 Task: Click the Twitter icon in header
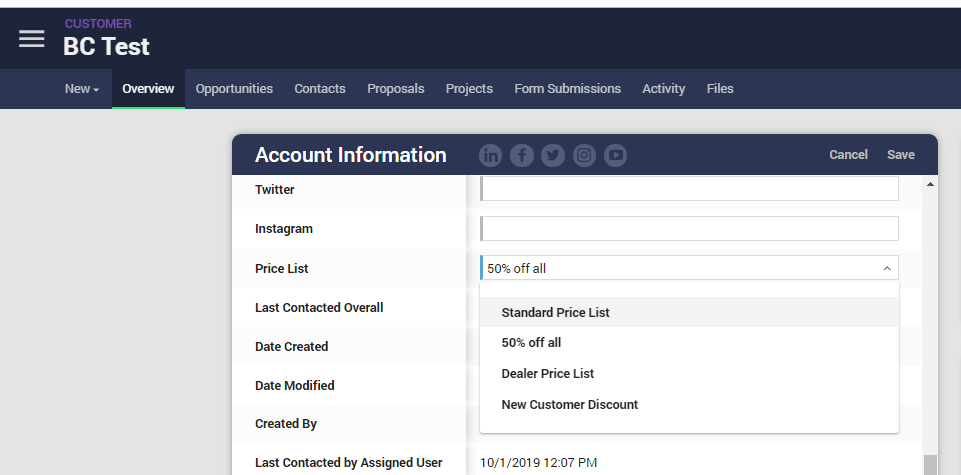553,155
